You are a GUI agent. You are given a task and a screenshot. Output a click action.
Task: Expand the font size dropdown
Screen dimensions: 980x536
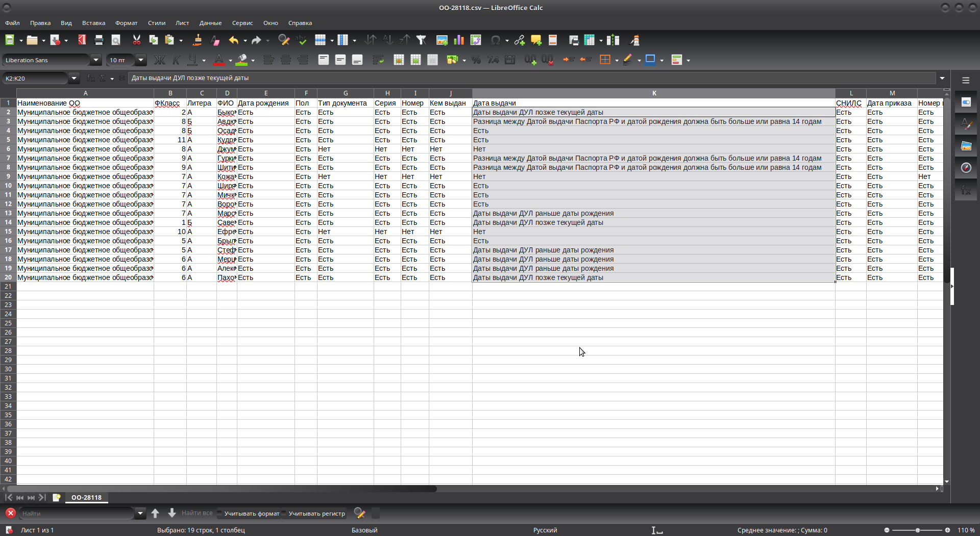pyautogui.click(x=141, y=60)
